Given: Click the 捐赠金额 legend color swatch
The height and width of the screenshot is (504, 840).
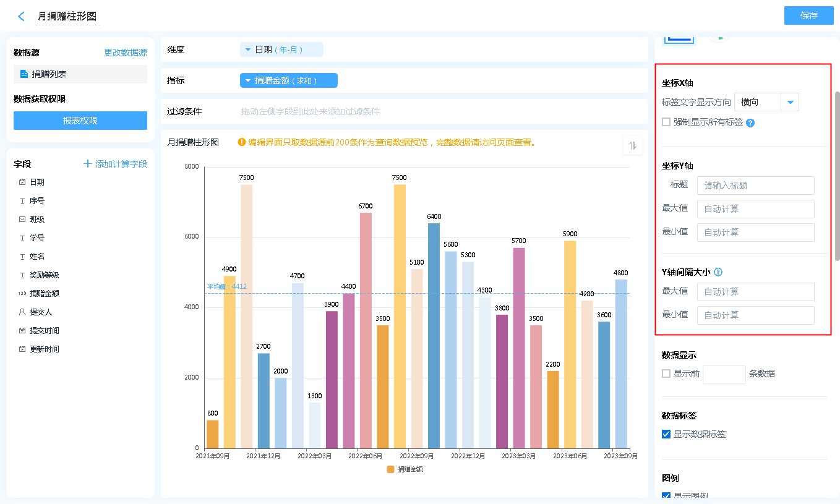Looking at the screenshot, I should pos(390,469).
